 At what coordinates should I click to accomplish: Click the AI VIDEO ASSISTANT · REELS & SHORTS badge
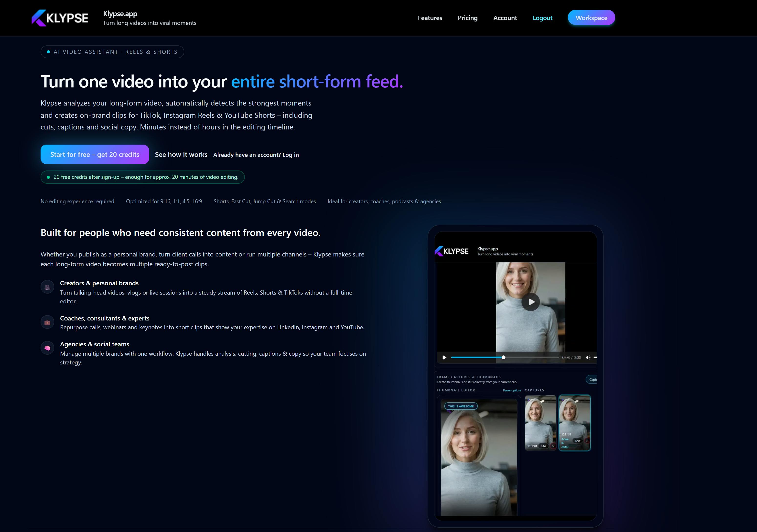pos(112,52)
